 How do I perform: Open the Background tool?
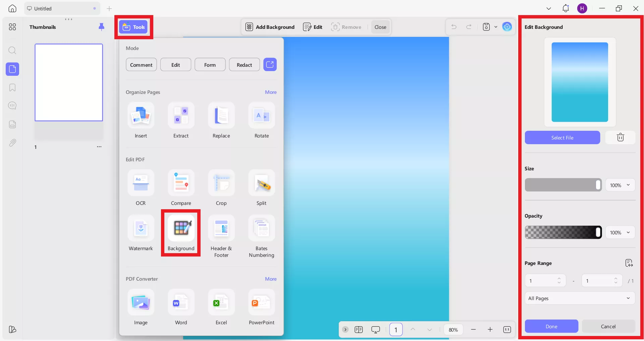(181, 233)
